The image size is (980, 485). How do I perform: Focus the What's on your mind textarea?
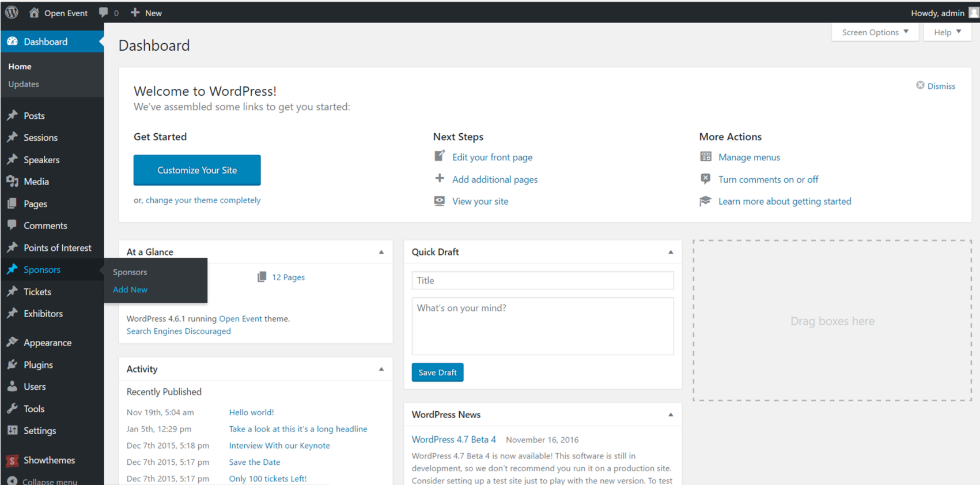click(x=543, y=326)
